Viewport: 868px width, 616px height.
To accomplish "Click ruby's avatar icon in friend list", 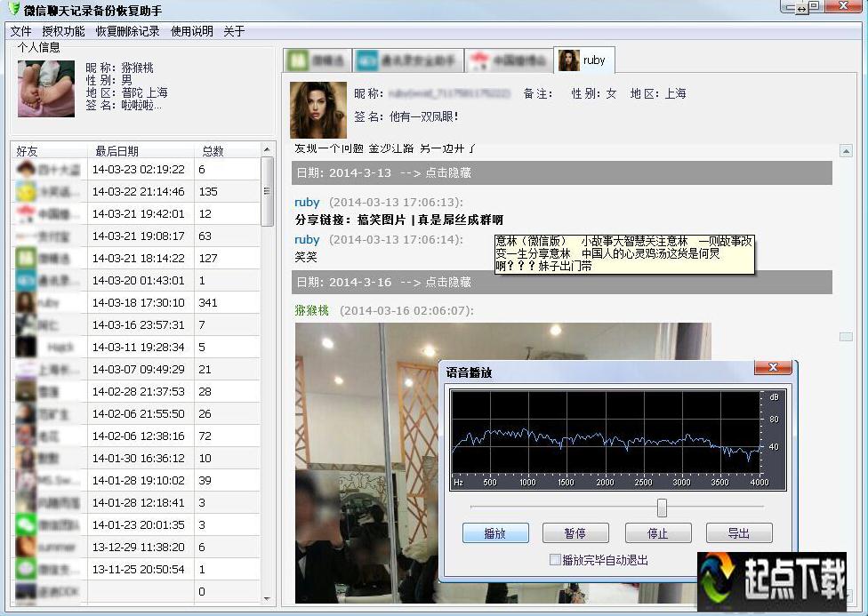I will pyautogui.click(x=26, y=302).
